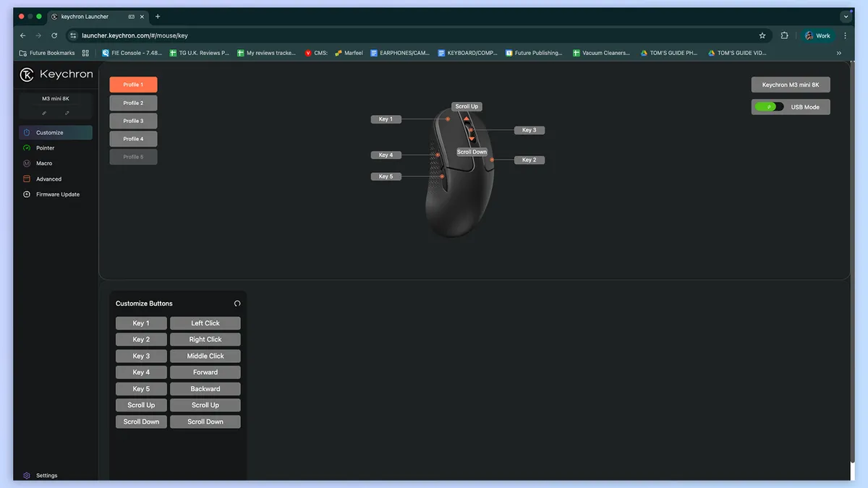
Task: Open Settings via bottom gear icon
Action: (27, 476)
